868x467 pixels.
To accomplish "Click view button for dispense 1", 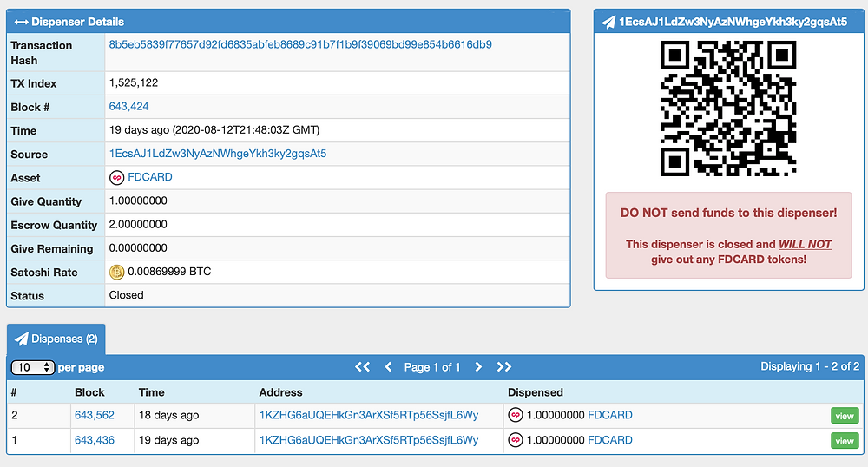I will (x=845, y=441).
